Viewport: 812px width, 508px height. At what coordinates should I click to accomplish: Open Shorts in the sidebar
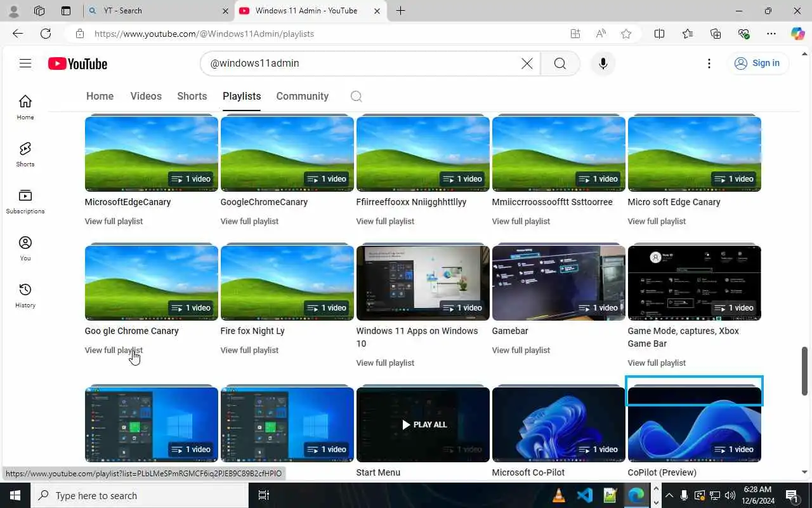coord(25,154)
